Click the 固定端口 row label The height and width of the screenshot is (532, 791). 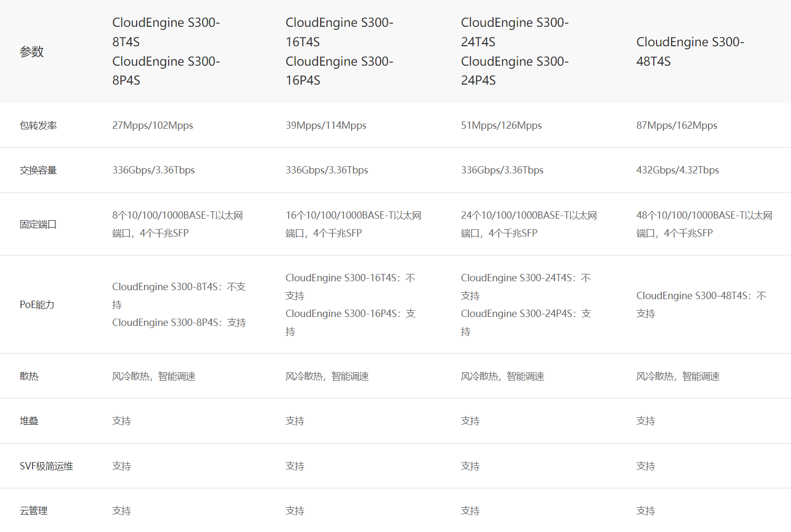pyautogui.click(x=38, y=224)
